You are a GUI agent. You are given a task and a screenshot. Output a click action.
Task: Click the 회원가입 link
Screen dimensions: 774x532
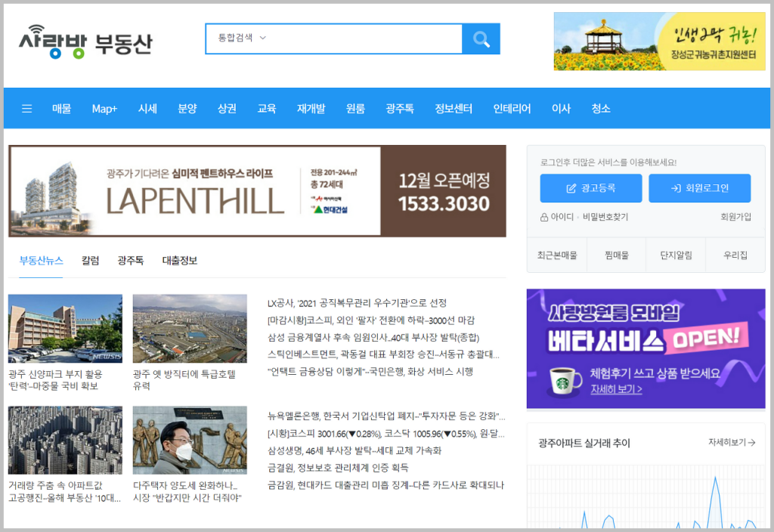[735, 217]
